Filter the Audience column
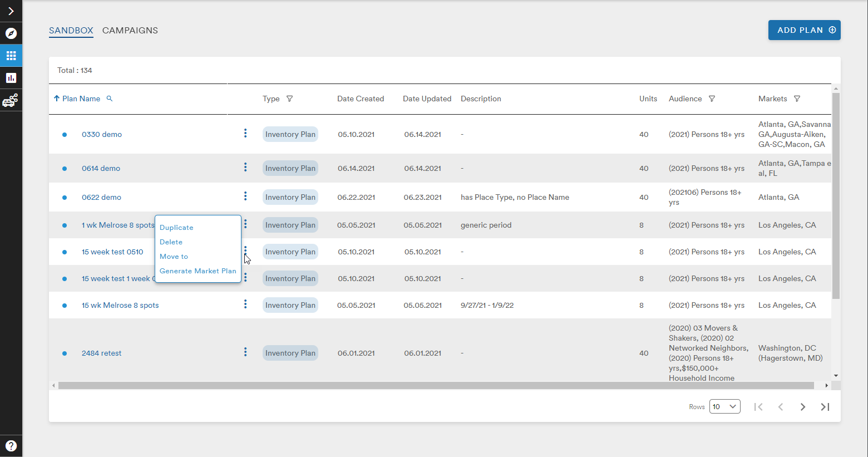Screen dimensions: 868x457 pyautogui.click(x=712, y=99)
